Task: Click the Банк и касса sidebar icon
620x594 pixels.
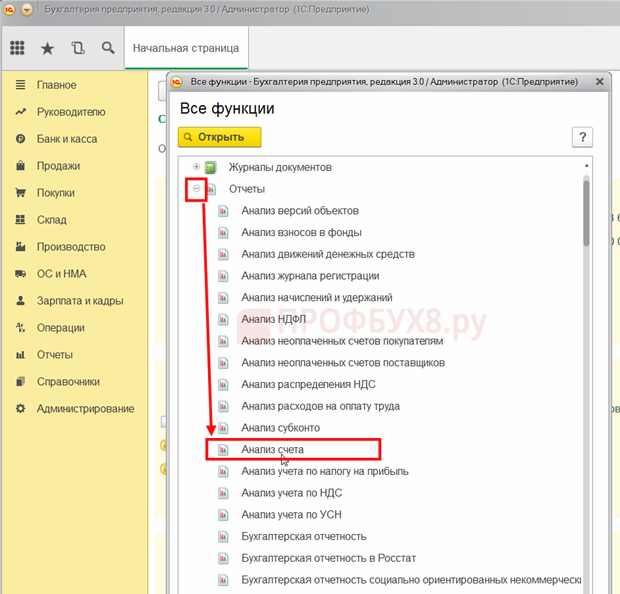Action: pyautogui.click(x=20, y=139)
